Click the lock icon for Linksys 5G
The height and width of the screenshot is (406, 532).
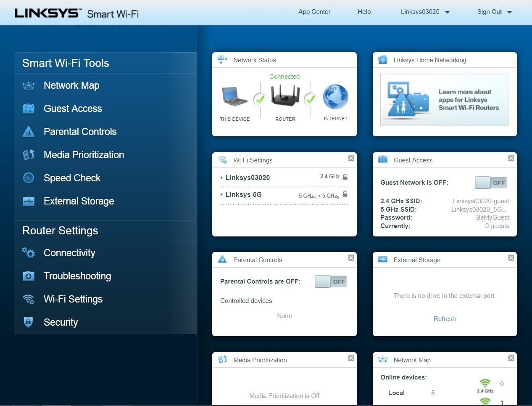[345, 194]
